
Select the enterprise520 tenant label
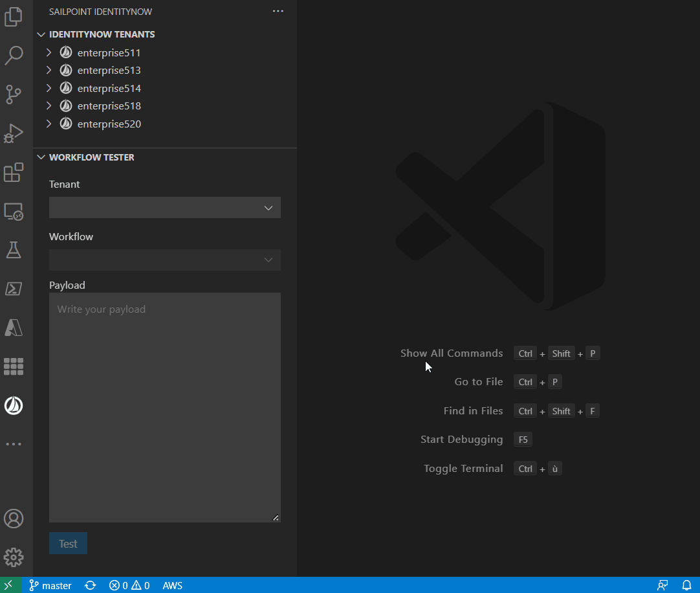tap(109, 124)
